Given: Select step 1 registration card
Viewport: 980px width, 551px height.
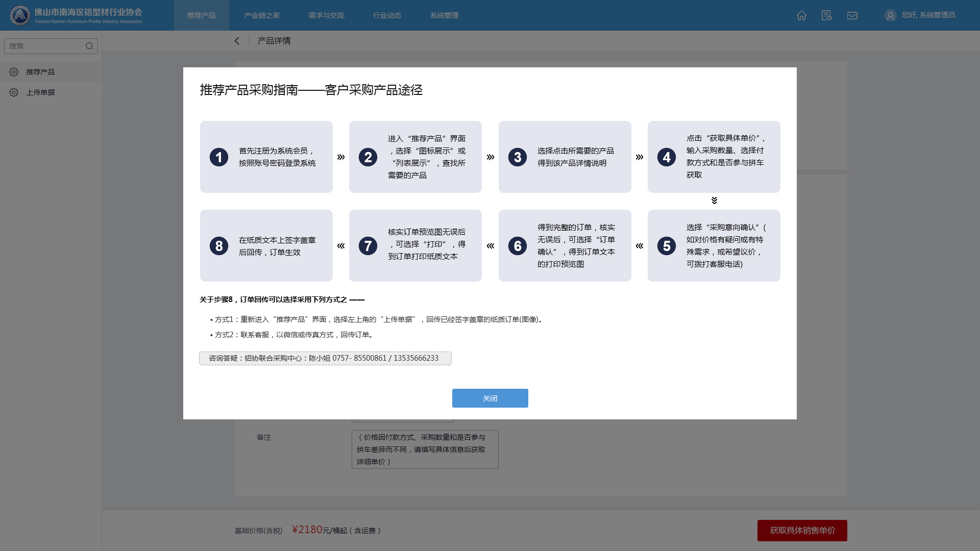Looking at the screenshot, I should [266, 157].
